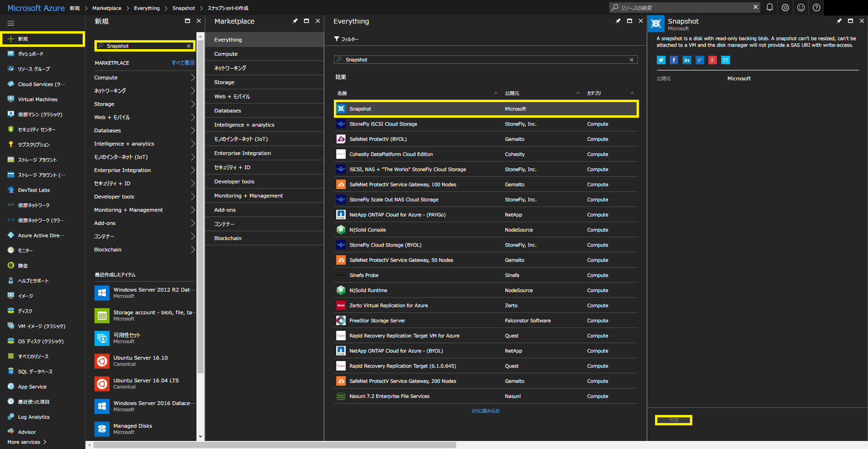Pin the Everything blade

tap(618, 21)
